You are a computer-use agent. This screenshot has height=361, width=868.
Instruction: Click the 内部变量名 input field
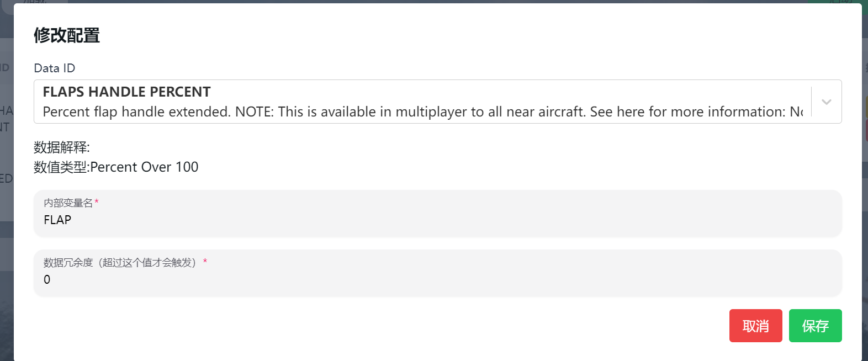click(221, 220)
